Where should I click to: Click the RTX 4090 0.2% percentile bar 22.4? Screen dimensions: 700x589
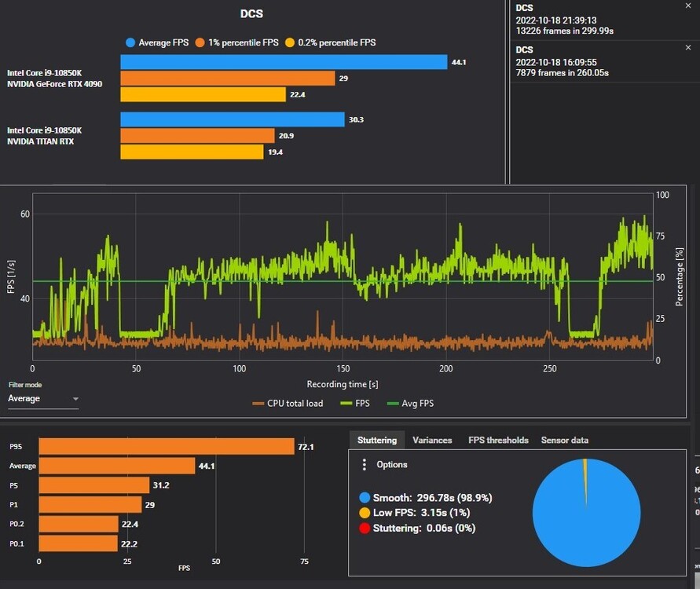click(x=203, y=94)
